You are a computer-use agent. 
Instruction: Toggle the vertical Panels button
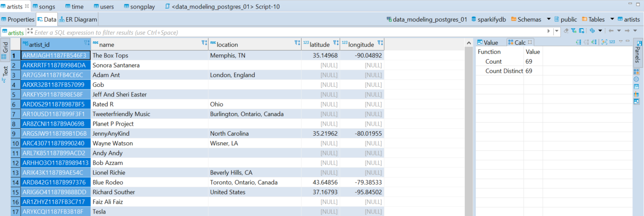(637, 53)
